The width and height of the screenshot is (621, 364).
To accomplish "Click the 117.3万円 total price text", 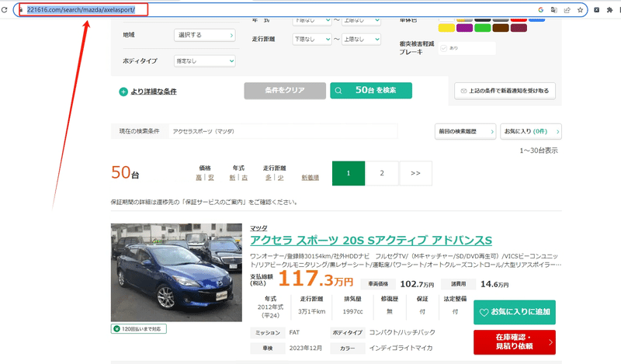I will tap(316, 279).
